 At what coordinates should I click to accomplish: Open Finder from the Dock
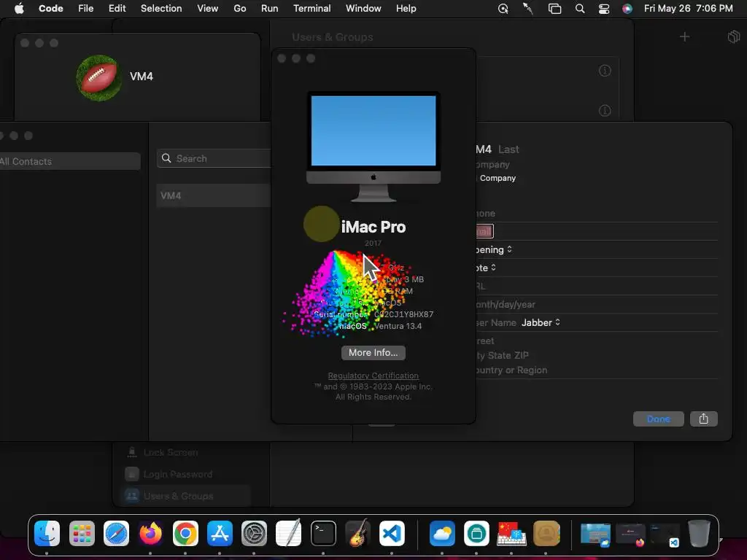pyautogui.click(x=47, y=533)
